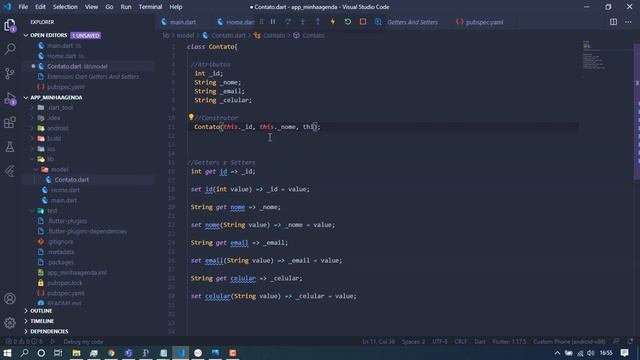Open the Widget Inspector magnifier icon
Viewport: 640px width, 360px height.
point(378,22)
